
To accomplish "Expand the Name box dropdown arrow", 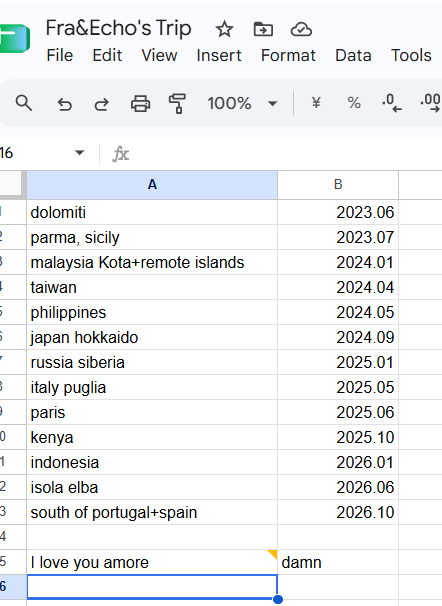I will click(80, 153).
